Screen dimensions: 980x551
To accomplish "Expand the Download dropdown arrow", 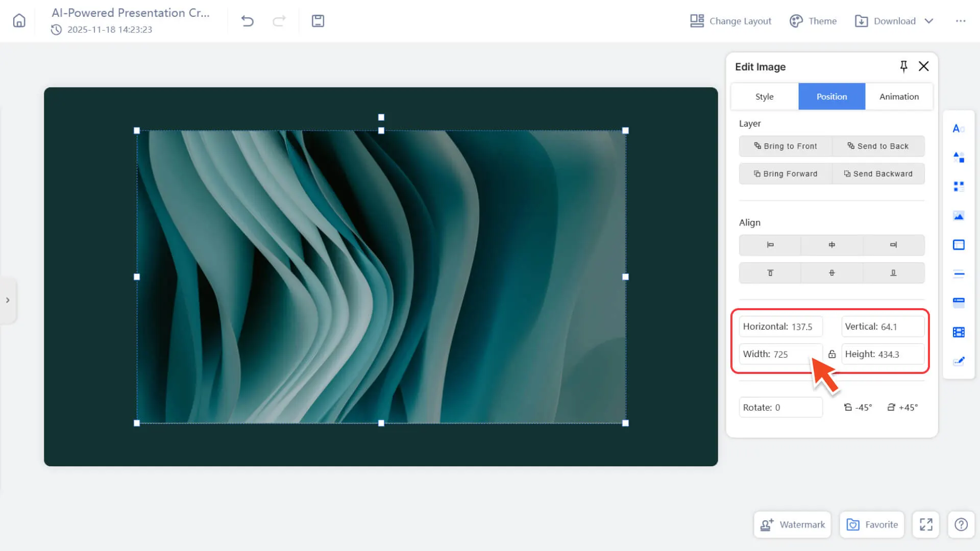I will [929, 21].
